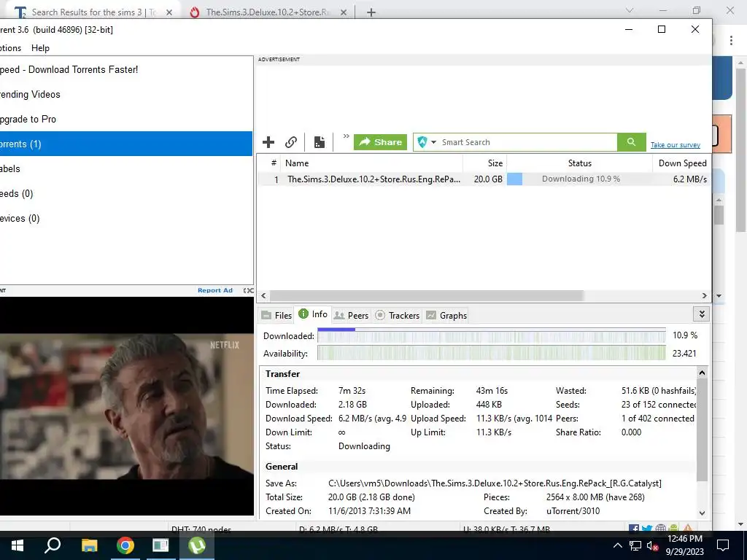Open the Info tab
This screenshot has width=747, height=560.
(x=313, y=314)
